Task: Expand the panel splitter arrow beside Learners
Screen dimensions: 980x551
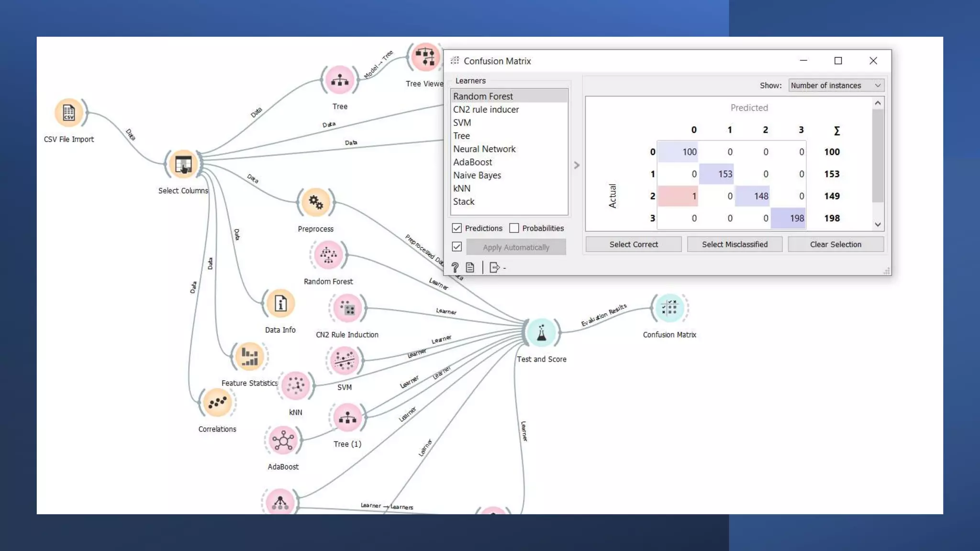Action: [577, 165]
